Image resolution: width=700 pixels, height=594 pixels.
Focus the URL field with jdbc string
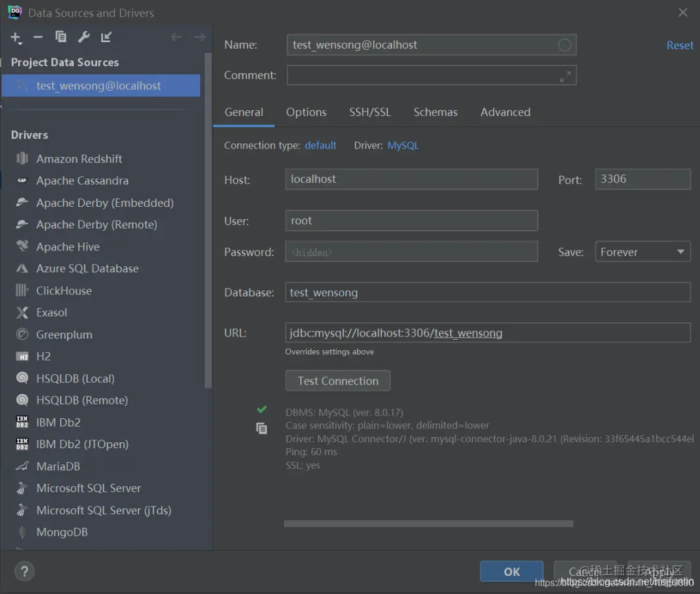487,333
